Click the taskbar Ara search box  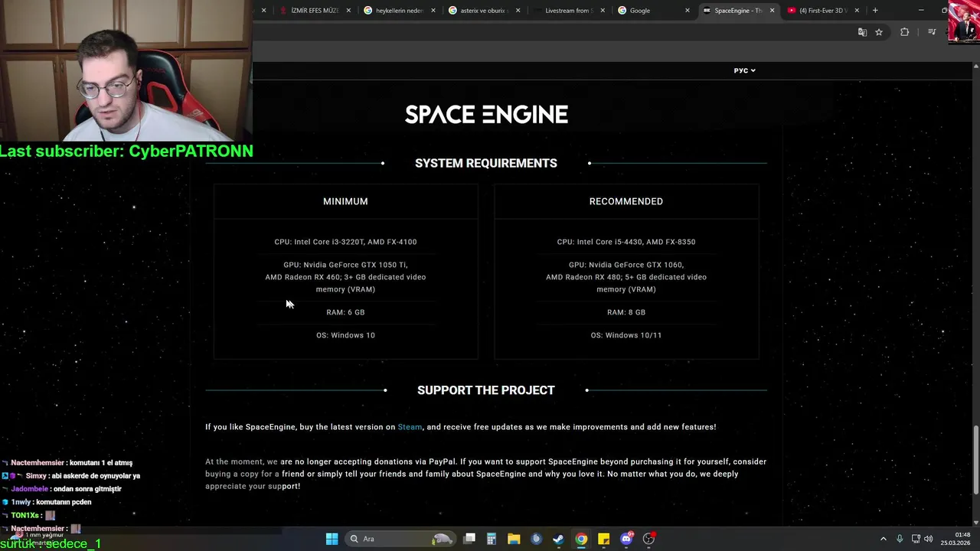(x=400, y=539)
